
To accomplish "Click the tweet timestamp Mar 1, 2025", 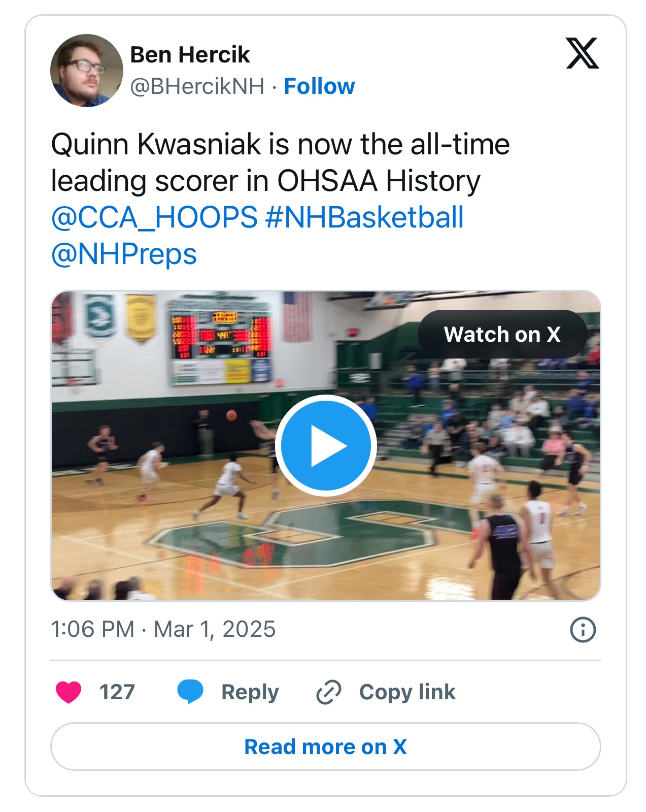I will point(163,629).
